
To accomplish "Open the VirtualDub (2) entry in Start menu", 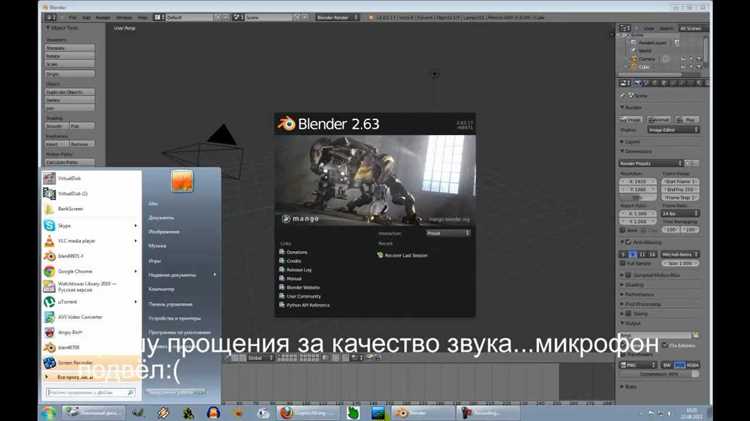I will pos(91,194).
